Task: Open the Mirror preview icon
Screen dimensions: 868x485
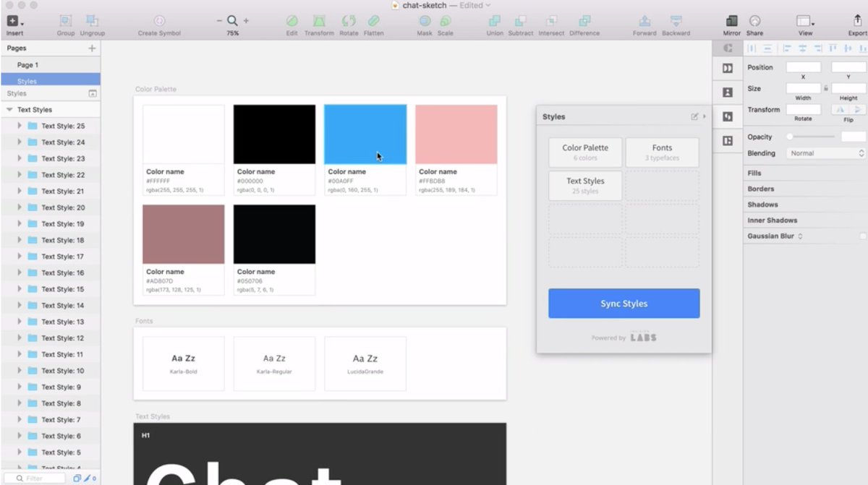Action: (x=731, y=22)
